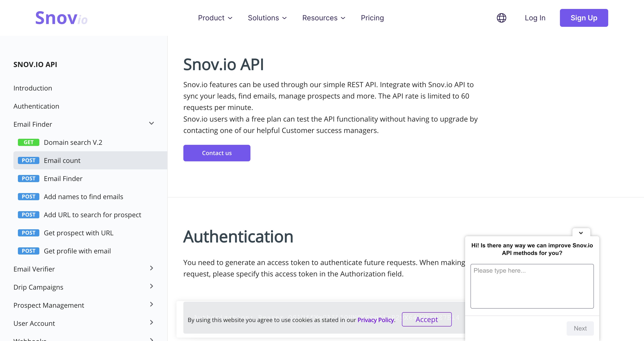Open the Product dropdown menu
This screenshot has width=644, height=341.
tap(215, 18)
